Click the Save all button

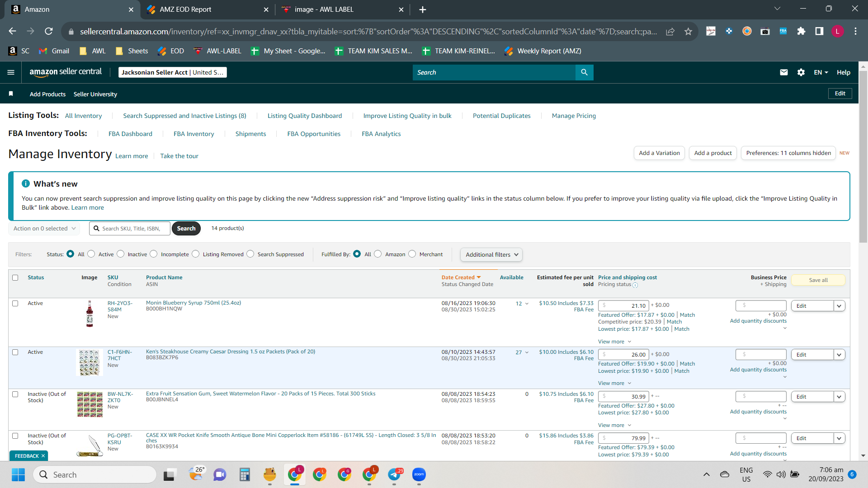[x=818, y=280]
